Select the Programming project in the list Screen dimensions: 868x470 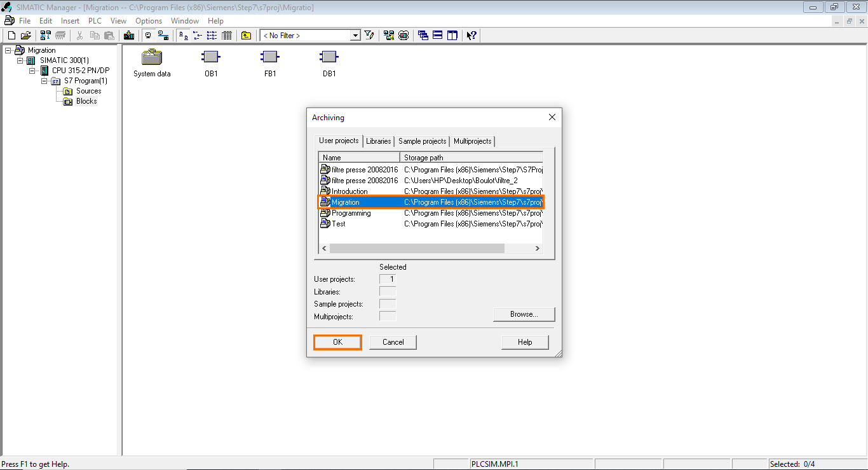pos(351,213)
